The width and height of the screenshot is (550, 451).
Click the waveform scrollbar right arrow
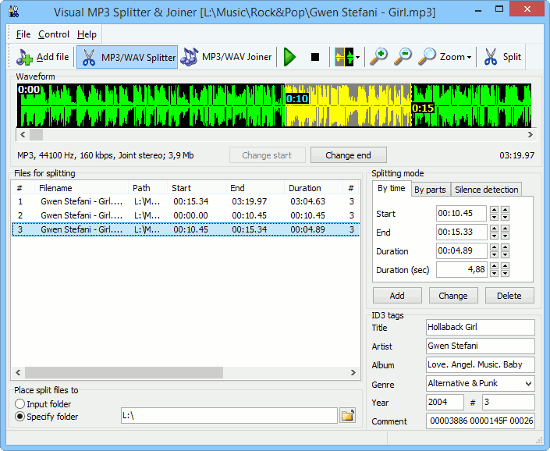click(530, 135)
